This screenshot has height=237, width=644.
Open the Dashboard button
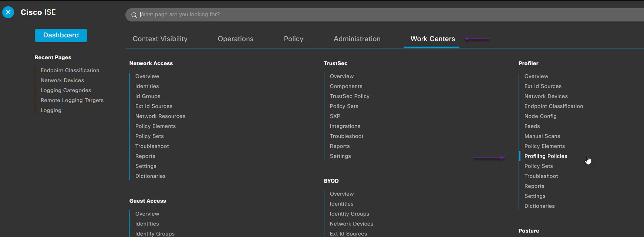(61, 35)
